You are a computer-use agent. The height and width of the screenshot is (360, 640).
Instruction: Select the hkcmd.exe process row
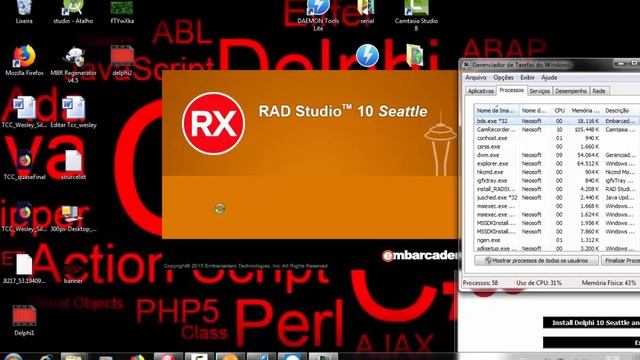tap(557, 172)
